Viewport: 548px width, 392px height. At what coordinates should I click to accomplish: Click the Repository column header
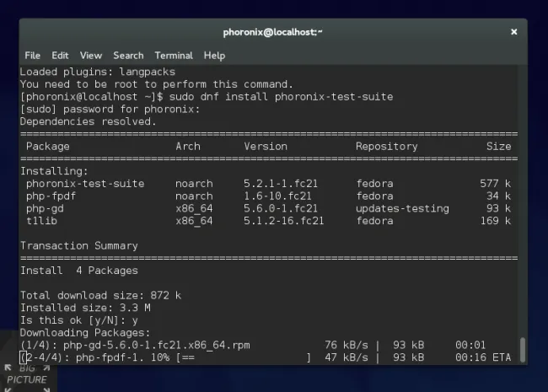(386, 147)
